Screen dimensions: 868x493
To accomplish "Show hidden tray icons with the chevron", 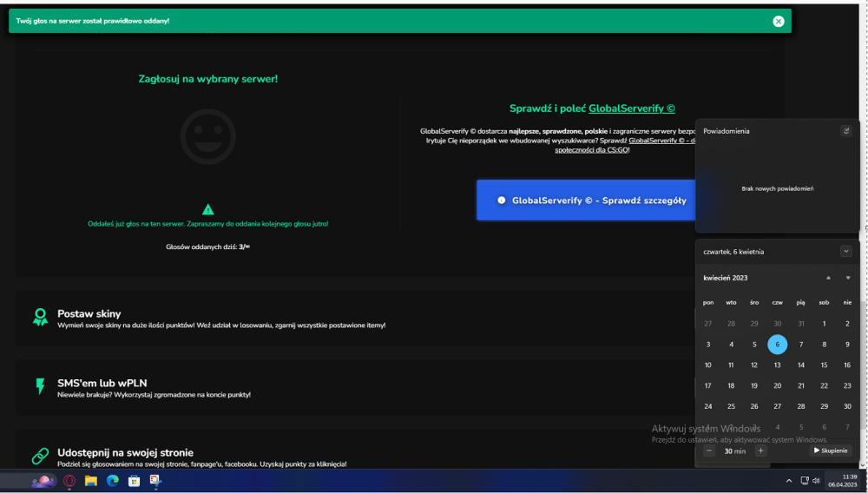I will (x=789, y=481).
